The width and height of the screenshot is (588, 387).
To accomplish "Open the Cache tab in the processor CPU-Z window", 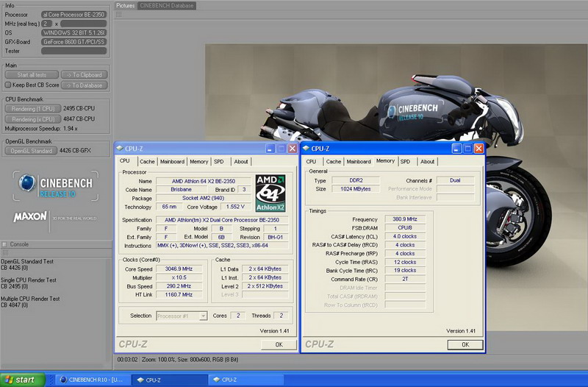I will [x=147, y=161].
